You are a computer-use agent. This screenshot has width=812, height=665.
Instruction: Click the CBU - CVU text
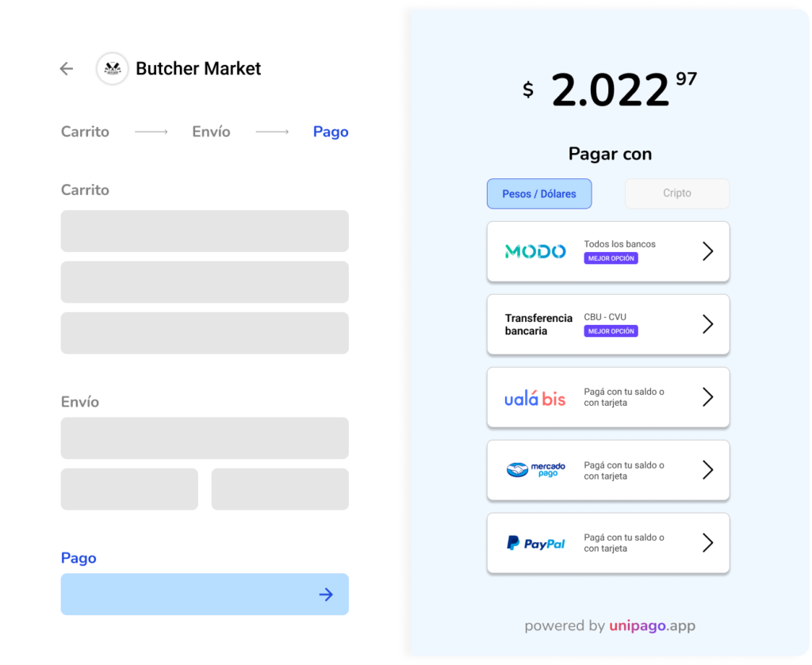[605, 317]
